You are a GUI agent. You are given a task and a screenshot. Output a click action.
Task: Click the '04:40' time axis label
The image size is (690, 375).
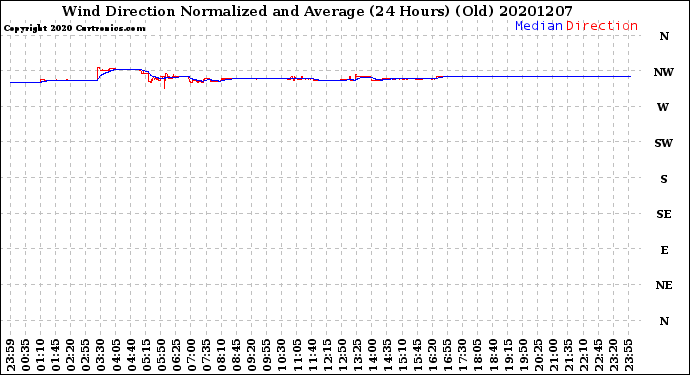[x=131, y=355]
